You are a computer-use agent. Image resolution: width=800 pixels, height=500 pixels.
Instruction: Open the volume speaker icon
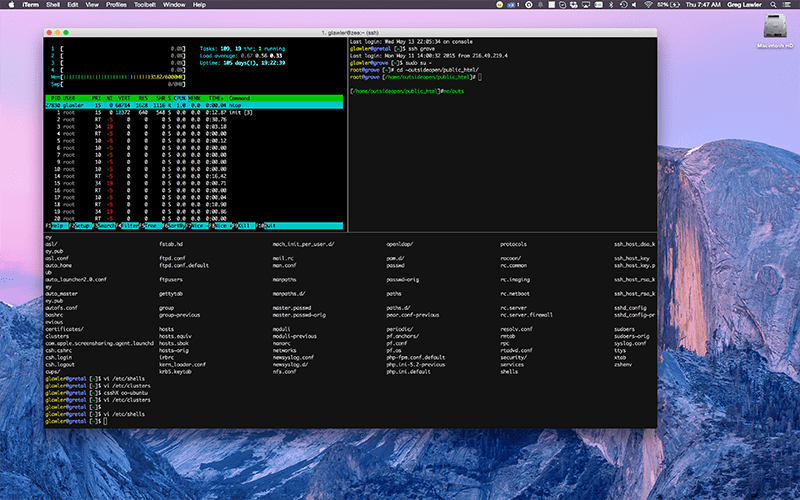point(635,5)
